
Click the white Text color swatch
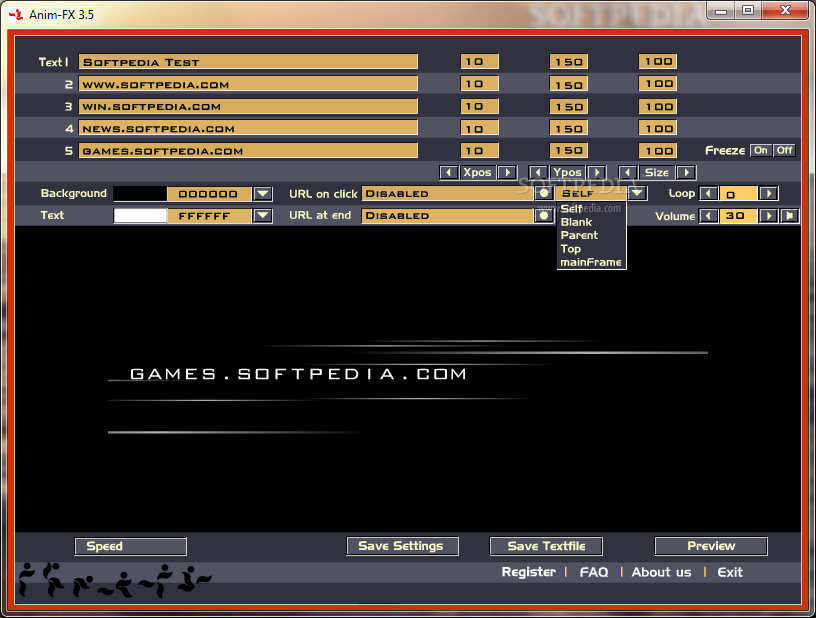point(140,215)
